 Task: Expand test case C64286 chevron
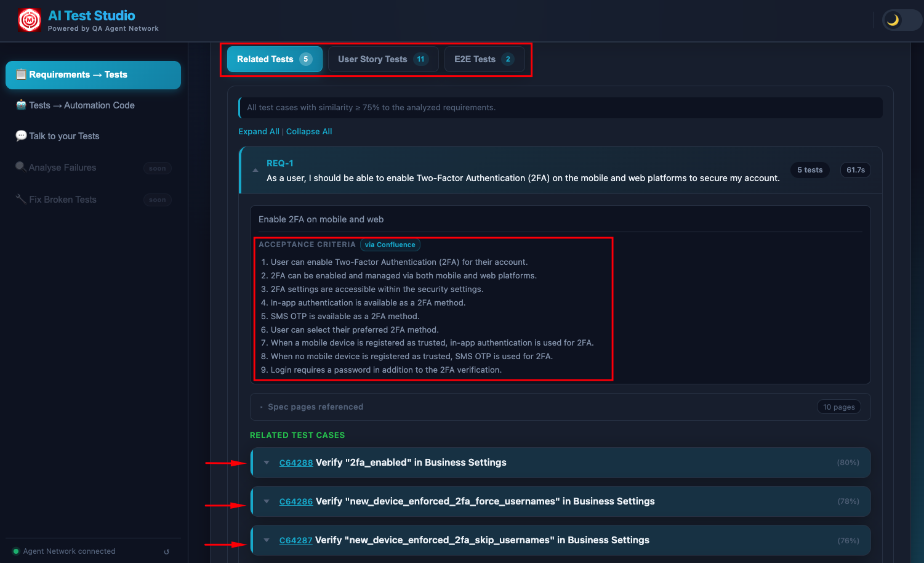coord(267,501)
